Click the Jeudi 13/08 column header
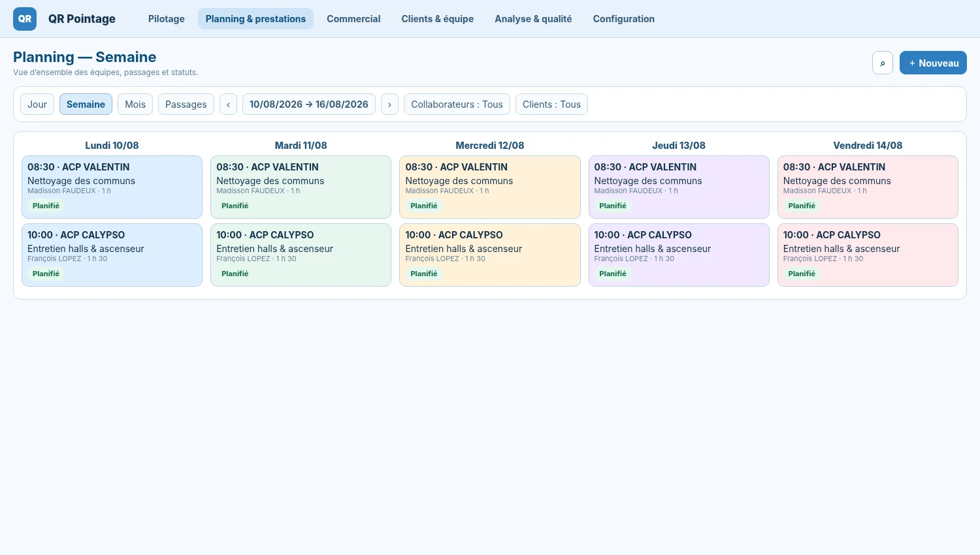 (679, 146)
